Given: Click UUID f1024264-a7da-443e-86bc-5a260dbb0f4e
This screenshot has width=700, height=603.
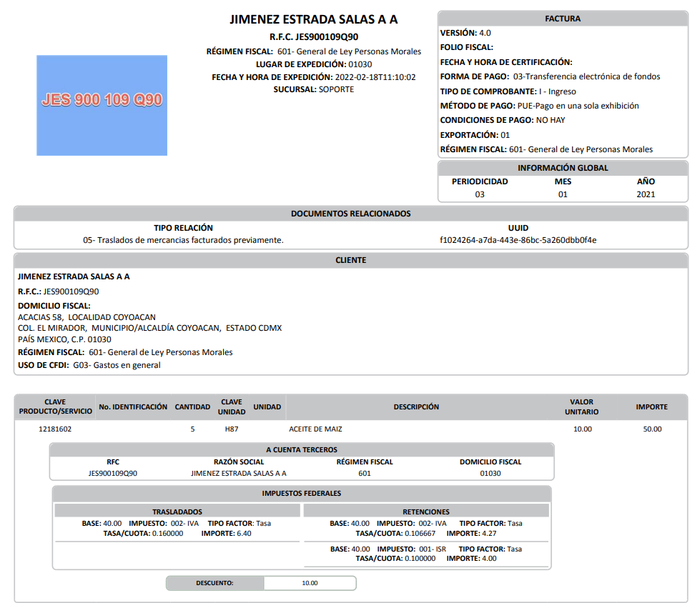Looking at the screenshot, I should tap(518, 240).
